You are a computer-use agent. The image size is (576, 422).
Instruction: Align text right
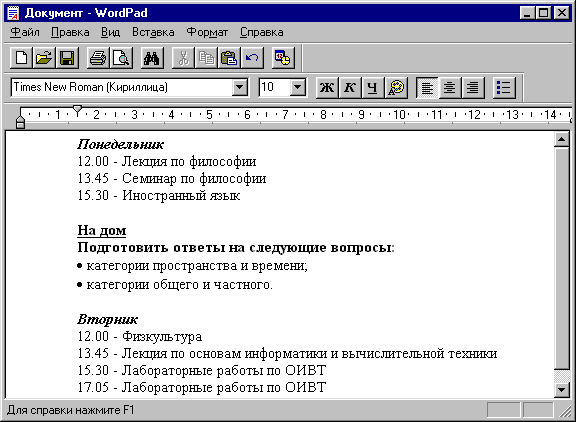pos(473,88)
